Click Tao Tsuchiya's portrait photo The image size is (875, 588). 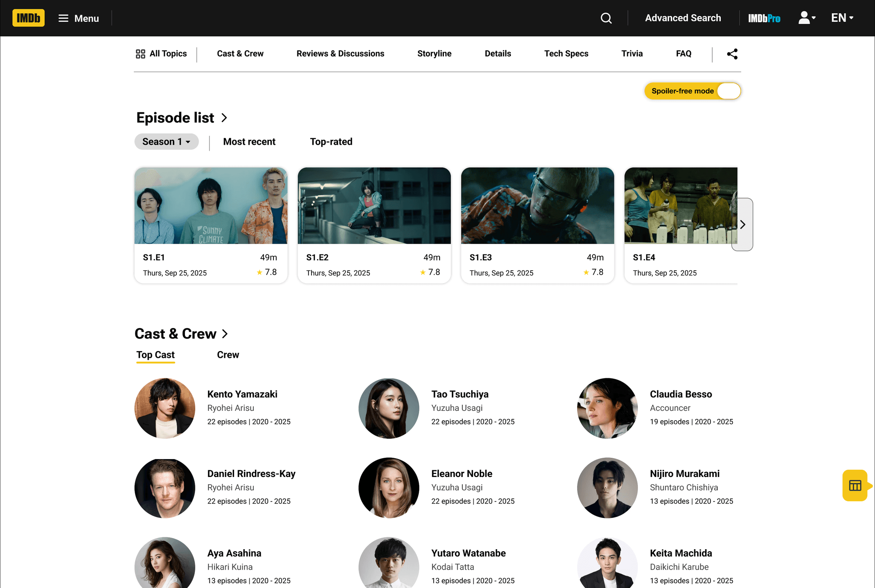(388, 408)
